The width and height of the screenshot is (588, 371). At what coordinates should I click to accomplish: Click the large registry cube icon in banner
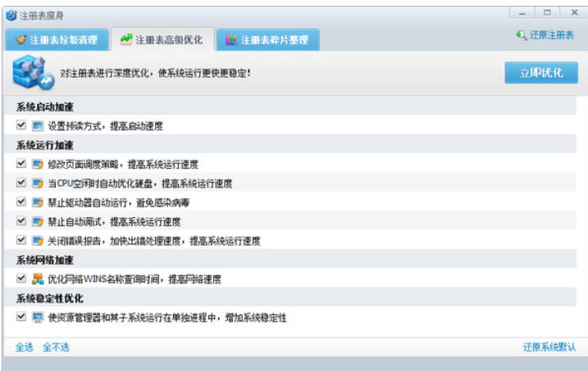[x=33, y=74]
